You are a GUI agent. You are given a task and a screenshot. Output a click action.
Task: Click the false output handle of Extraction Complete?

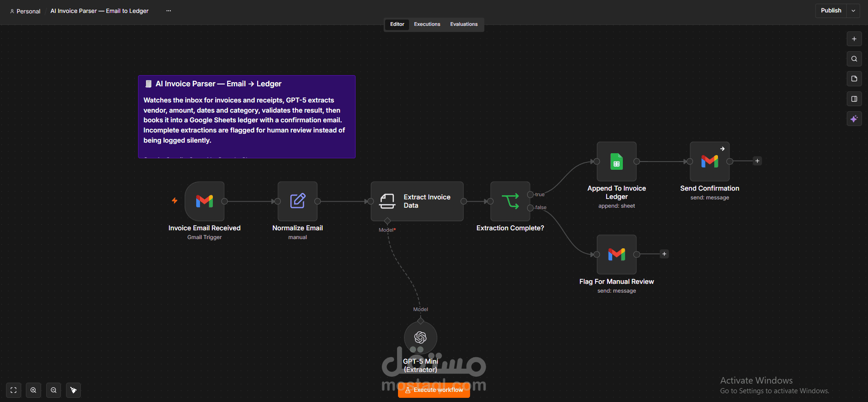[x=530, y=208]
